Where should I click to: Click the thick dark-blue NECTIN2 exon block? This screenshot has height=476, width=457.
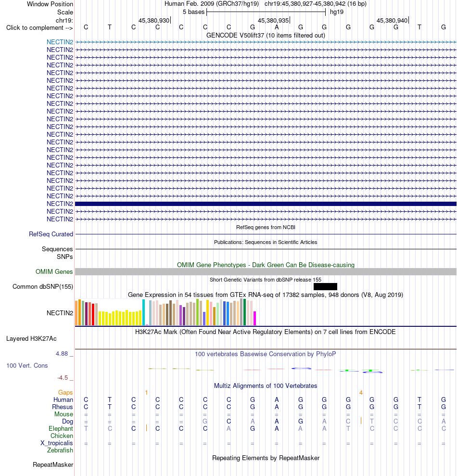point(266,204)
